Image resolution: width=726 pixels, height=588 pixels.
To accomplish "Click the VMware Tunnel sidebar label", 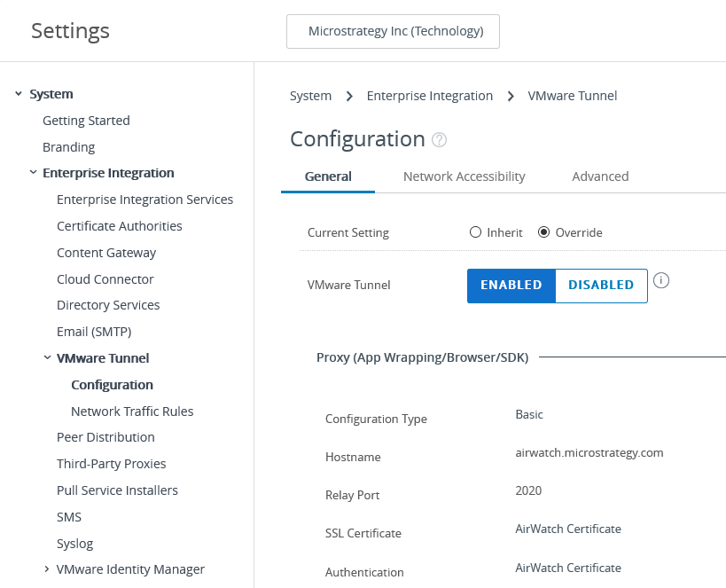I will coord(103,358).
